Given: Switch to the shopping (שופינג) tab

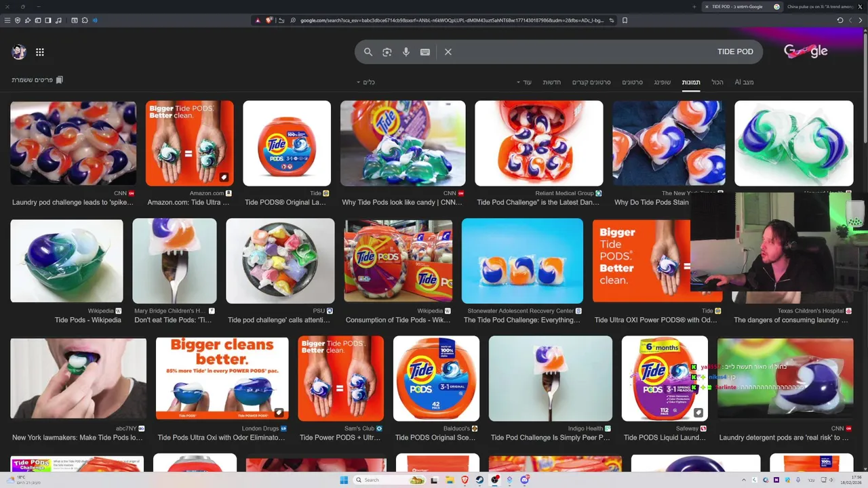Looking at the screenshot, I should click(x=663, y=82).
